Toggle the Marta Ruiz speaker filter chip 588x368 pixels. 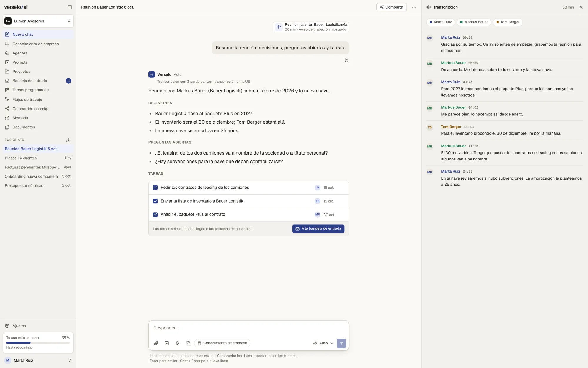coord(440,22)
